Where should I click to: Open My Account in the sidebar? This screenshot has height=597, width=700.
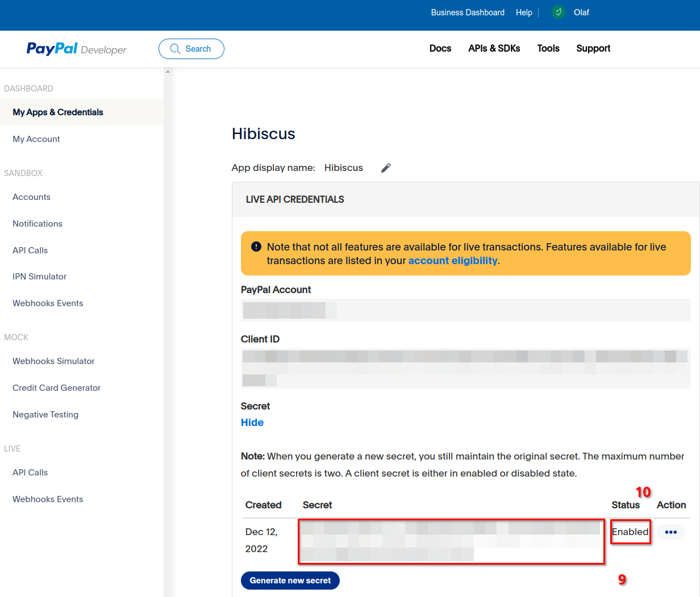36,139
